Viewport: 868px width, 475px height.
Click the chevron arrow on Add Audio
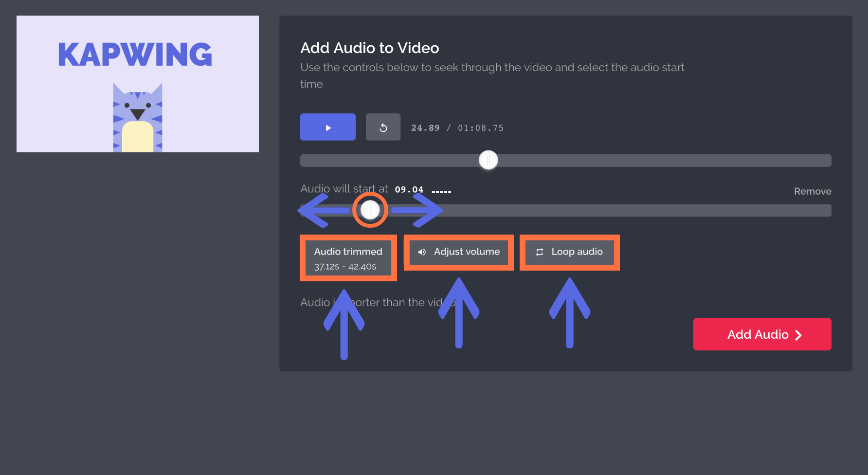pos(798,335)
